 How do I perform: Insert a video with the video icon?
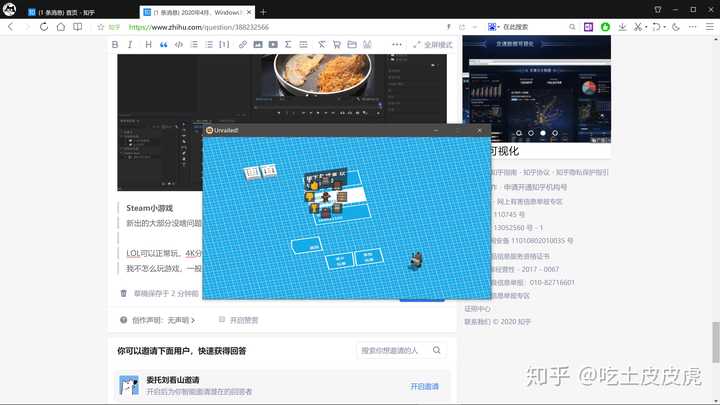coord(273,45)
